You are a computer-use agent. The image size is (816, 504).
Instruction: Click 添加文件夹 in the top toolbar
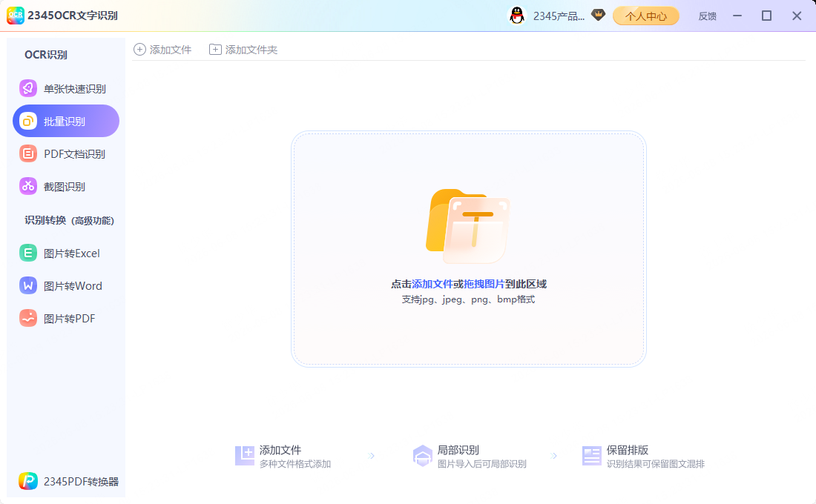coord(243,50)
